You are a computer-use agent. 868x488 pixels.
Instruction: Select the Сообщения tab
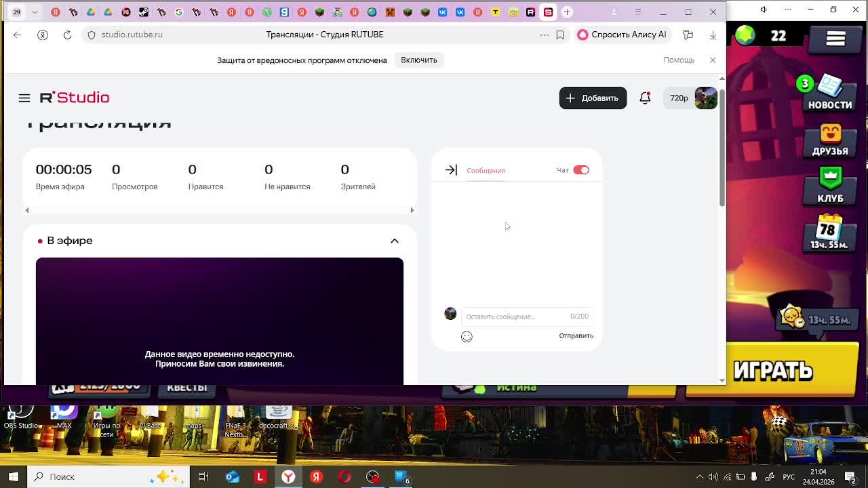tap(486, 171)
